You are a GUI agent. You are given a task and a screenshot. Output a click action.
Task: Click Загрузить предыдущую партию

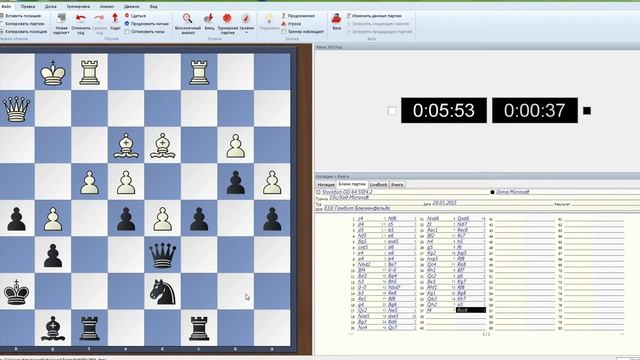point(380,31)
